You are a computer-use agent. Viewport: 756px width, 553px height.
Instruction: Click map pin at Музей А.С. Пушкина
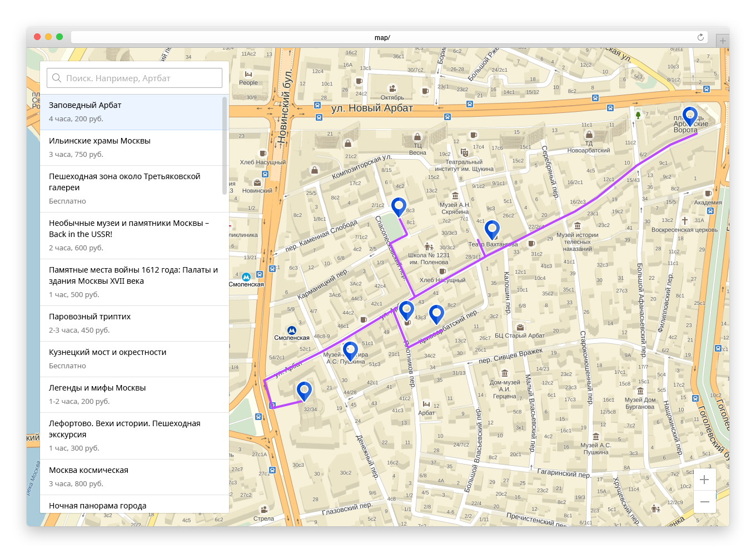[x=350, y=352]
